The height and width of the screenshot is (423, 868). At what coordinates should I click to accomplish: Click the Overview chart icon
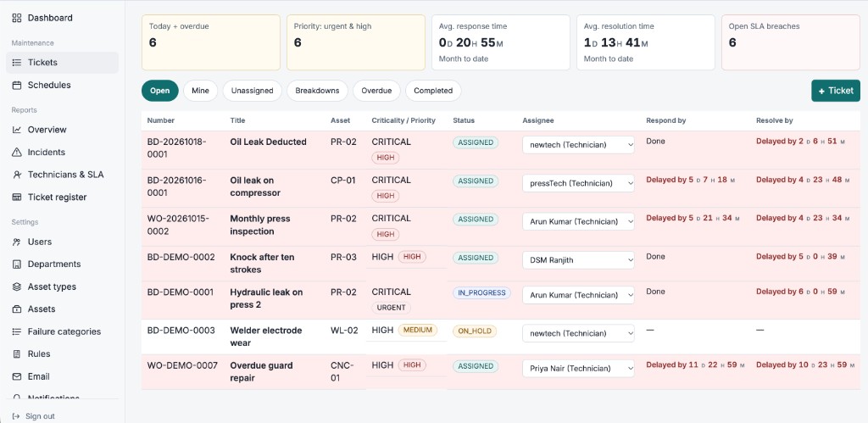pos(17,130)
